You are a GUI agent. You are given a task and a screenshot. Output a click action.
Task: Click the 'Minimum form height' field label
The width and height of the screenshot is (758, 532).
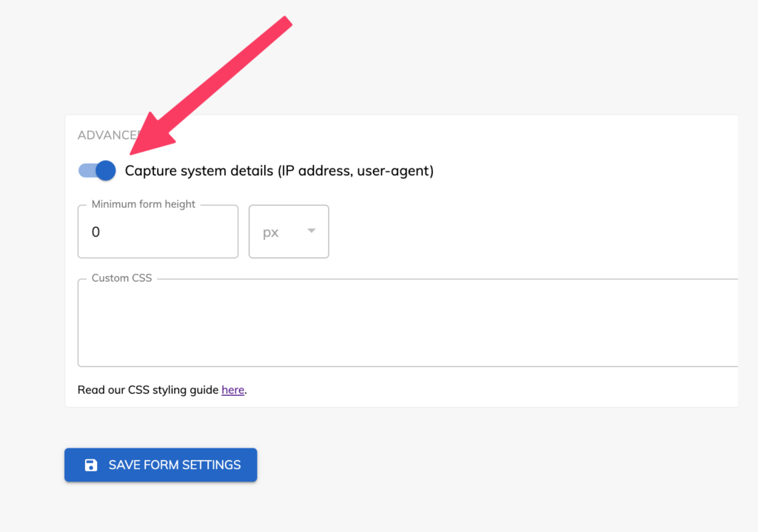[144, 204]
